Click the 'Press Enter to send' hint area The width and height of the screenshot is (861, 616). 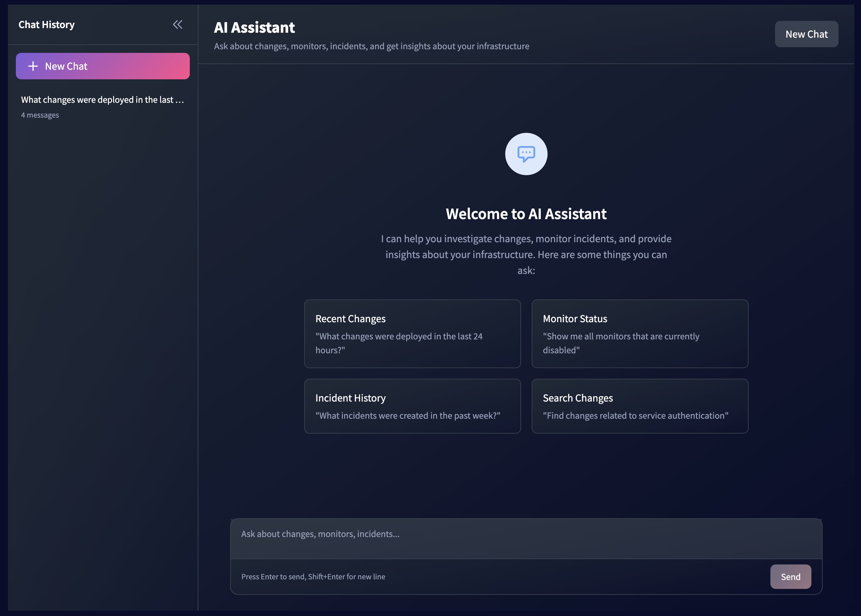tap(313, 577)
